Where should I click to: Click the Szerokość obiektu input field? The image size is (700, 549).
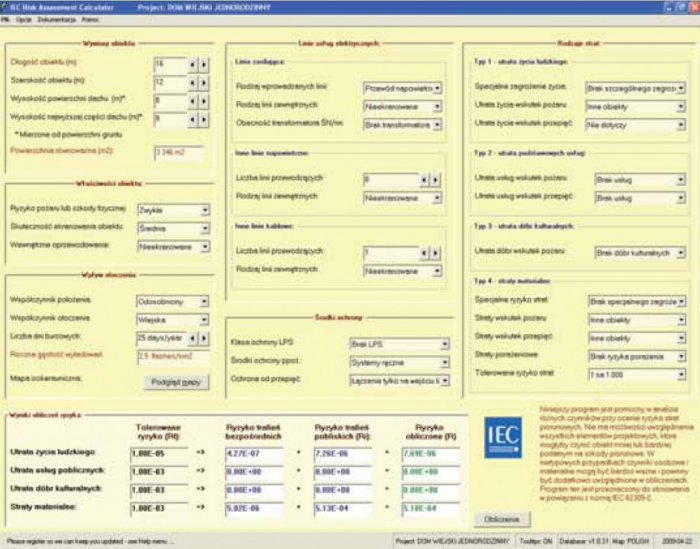[170, 83]
